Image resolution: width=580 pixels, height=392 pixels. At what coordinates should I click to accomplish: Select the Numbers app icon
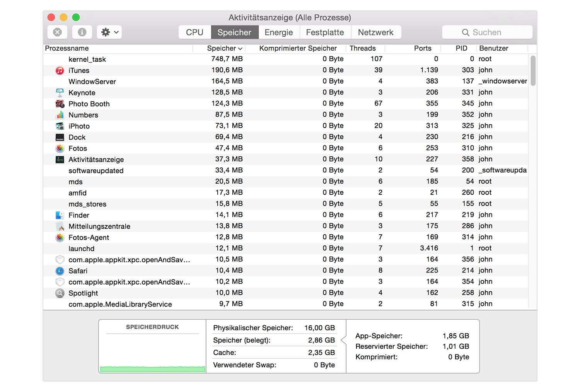pos(60,115)
